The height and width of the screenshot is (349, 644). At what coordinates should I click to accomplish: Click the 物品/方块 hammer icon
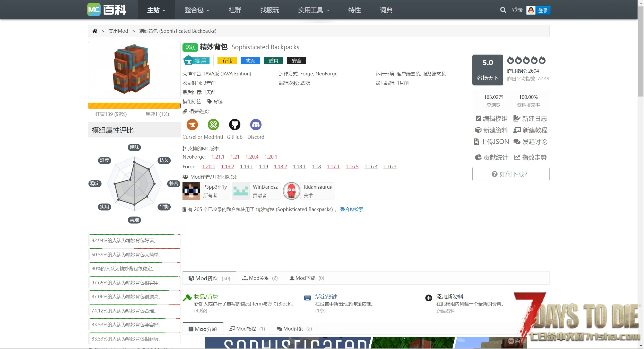[187, 298]
